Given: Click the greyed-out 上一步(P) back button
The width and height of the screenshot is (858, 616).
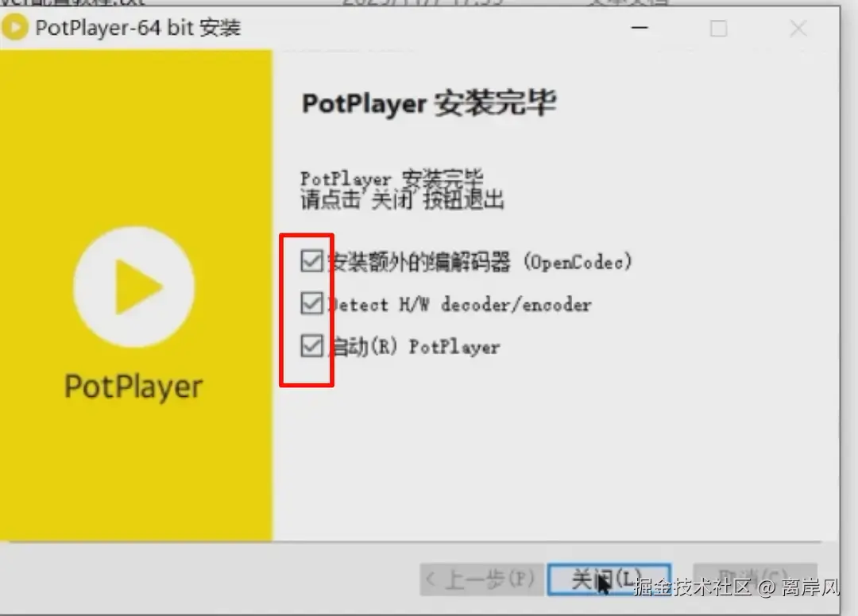Looking at the screenshot, I should (481, 579).
